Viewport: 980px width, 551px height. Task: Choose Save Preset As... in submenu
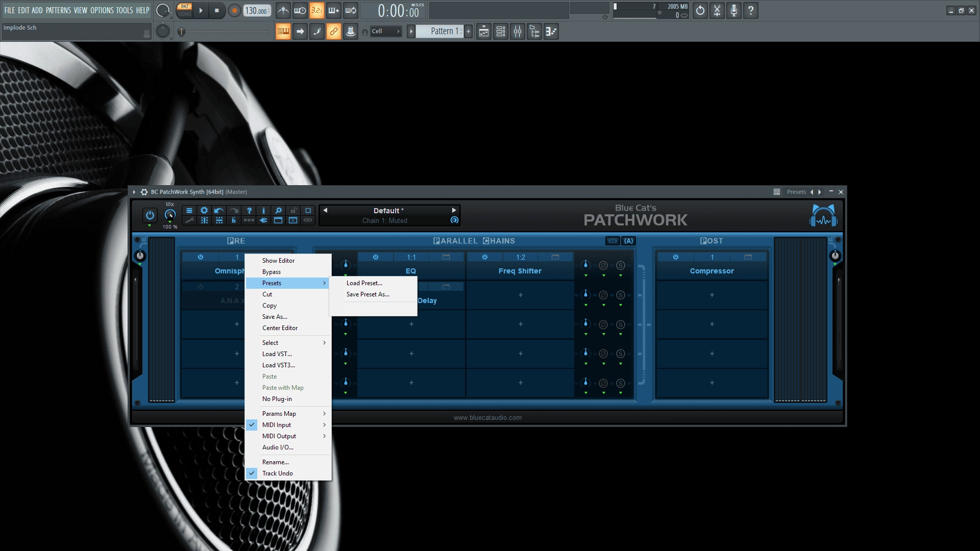(374, 294)
